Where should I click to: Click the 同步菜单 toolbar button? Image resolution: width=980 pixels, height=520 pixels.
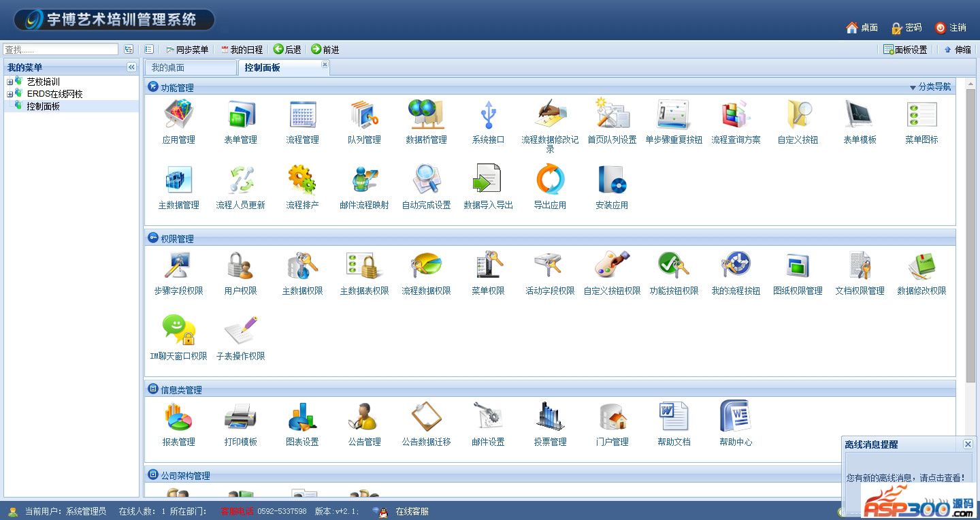[x=187, y=50]
